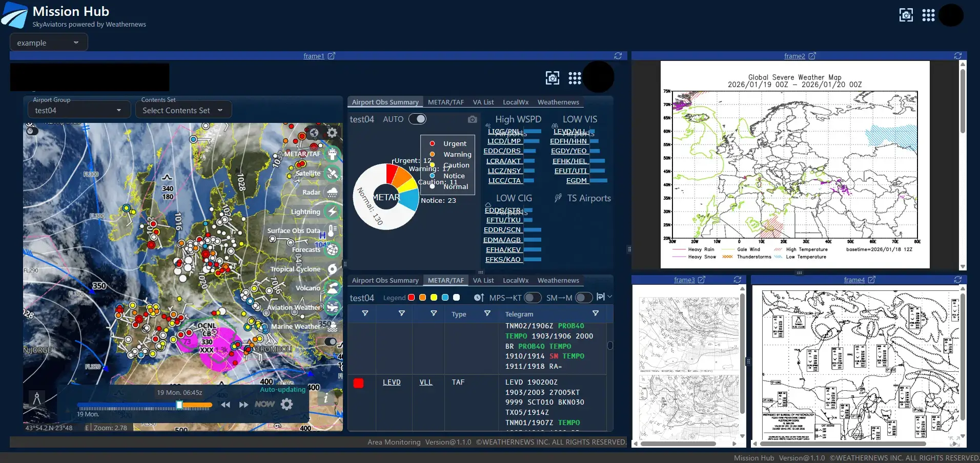Click the Volcano layer icon
The height and width of the screenshot is (463, 980).
333,288
